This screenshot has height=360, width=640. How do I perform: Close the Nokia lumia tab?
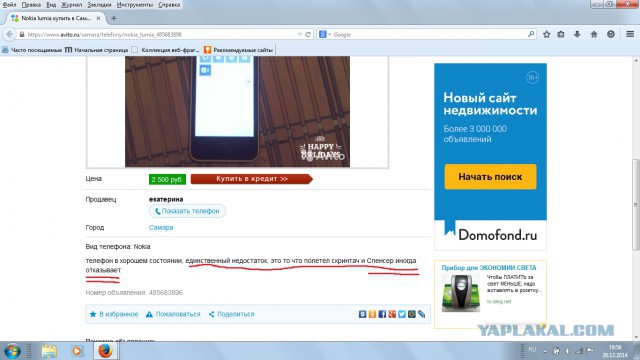pyautogui.click(x=98, y=18)
